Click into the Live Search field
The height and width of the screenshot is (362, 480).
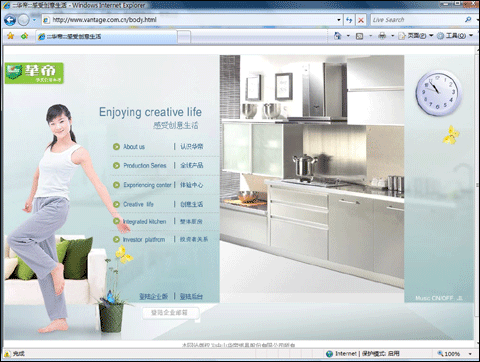417,20
